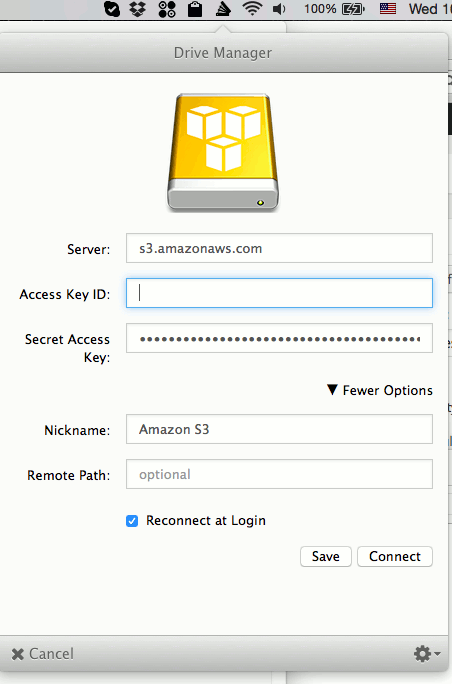Save the Amazon S3 drive settings
The height and width of the screenshot is (684, 452).
[325, 556]
